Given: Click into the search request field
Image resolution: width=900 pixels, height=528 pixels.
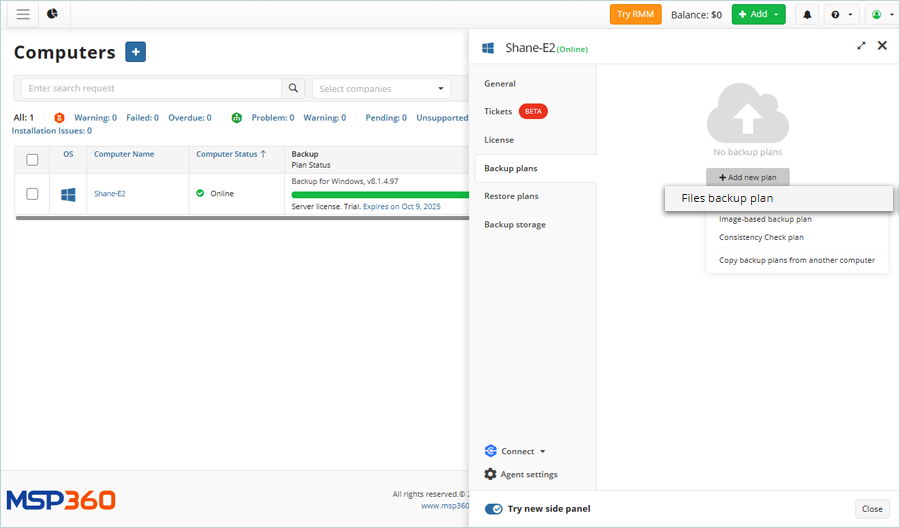Looking at the screenshot, I should [151, 89].
